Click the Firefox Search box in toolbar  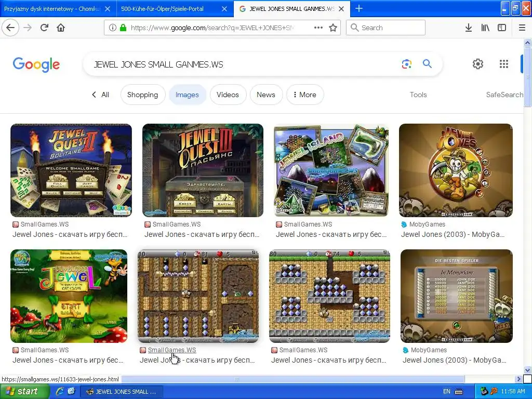385,28
